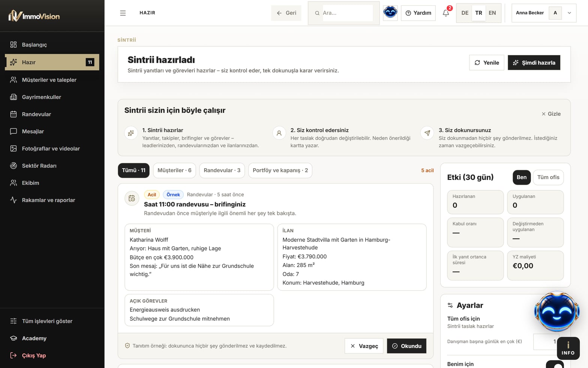The width and height of the screenshot is (588, 368).
Task: Expand the Anna Becker account dropdown
Action: pos(544,13)
